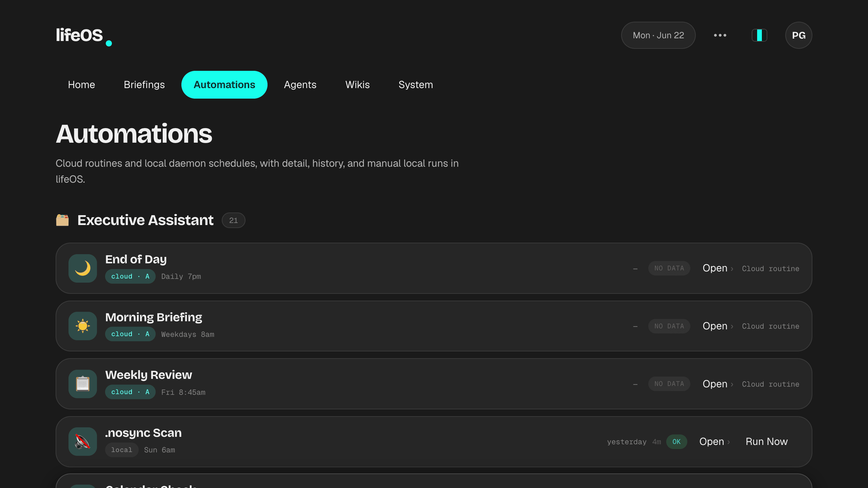Image resolution: width=868 pixels, height=488 pixels.
Task: Click the Morning Briefing sun icon
Action: [83, 326]
